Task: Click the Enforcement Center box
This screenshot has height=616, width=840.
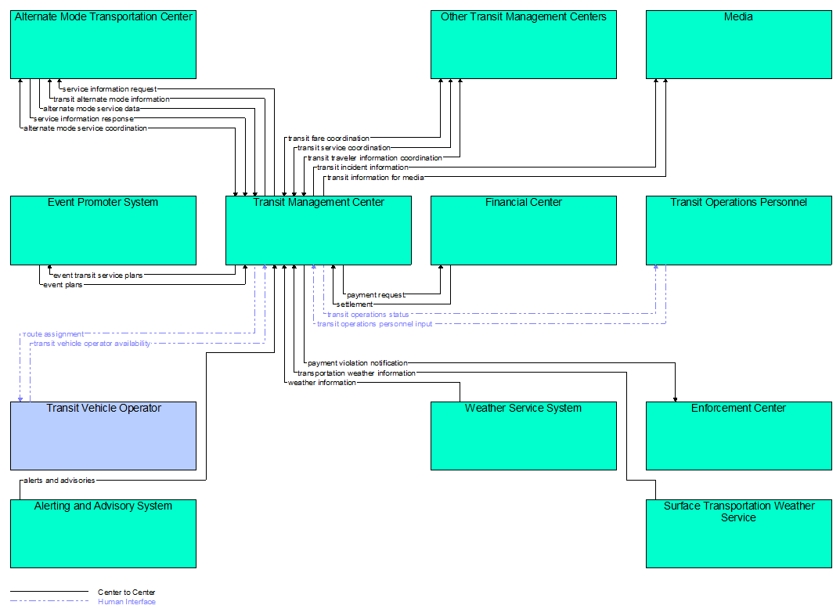Action: [x=739, y=436]
